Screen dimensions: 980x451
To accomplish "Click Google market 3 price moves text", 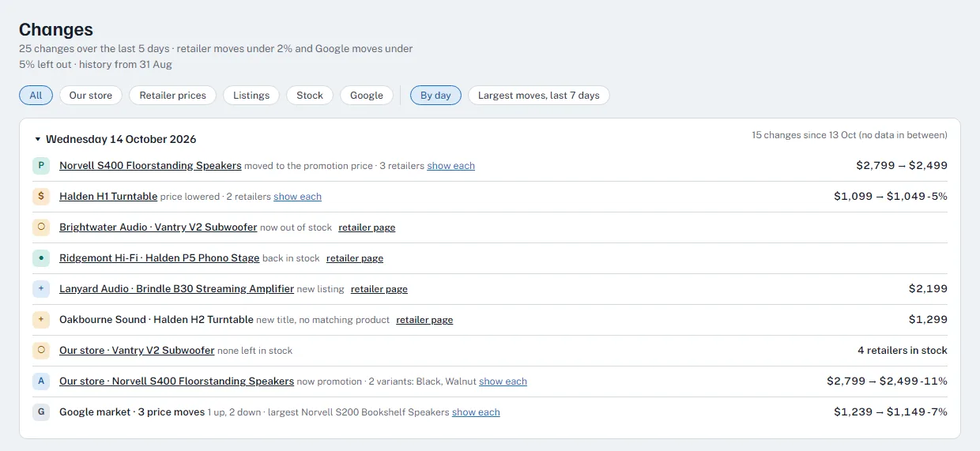I will click(x=132, y=412).
